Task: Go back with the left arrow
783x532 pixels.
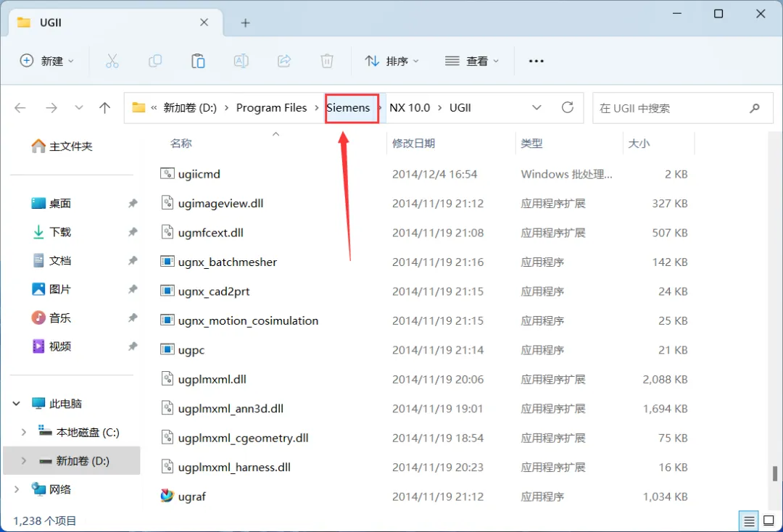Action: point(20,108)
